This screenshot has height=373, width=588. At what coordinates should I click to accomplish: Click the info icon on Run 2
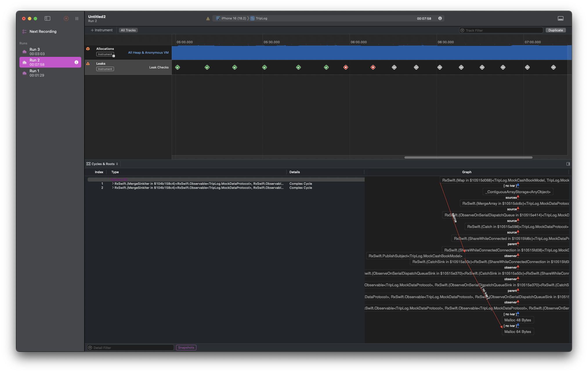76,62
